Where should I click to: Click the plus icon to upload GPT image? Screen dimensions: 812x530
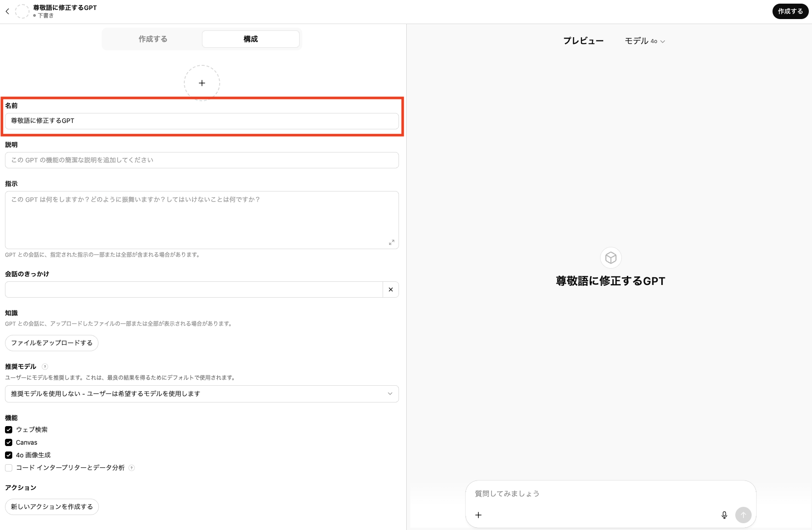[202, 83]
